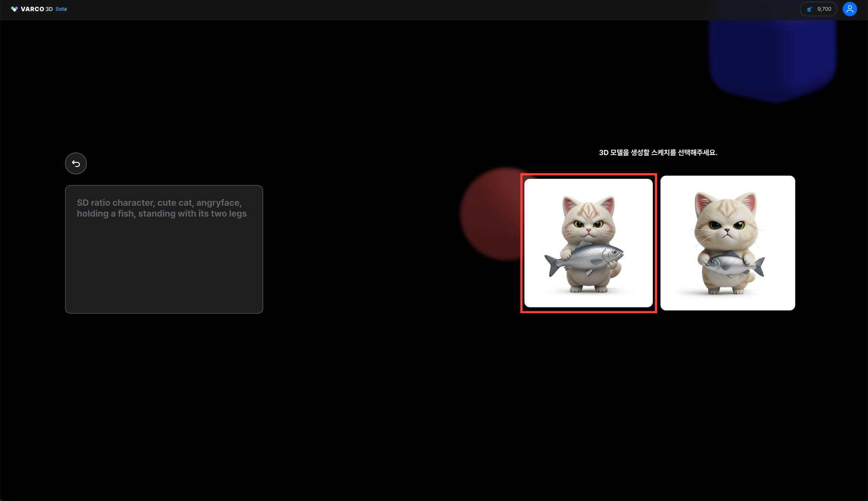Click the credits coin icon
This screenshot has width=868, height=501.
(809, 9)
